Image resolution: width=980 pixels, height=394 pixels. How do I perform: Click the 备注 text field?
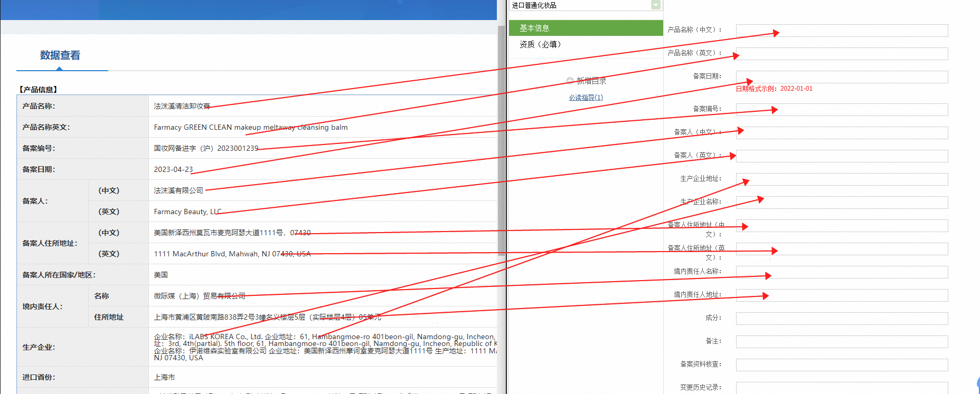pyautogui.click(x=842, y=342)
